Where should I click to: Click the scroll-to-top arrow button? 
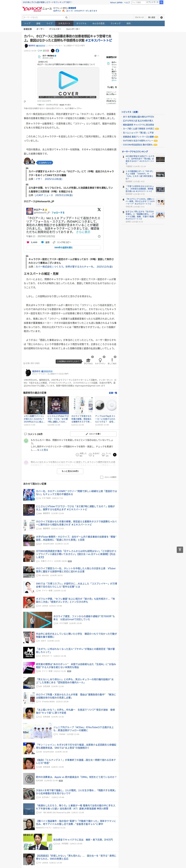click(180, 550)
